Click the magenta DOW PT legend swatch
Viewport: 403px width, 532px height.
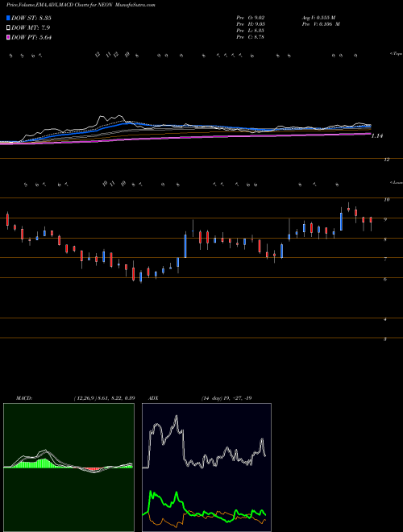[9, 38]
